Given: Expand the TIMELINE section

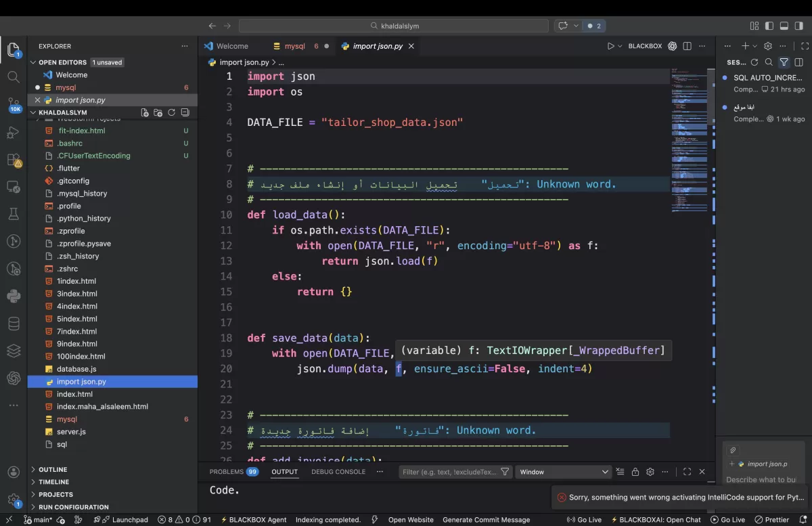Looking at the screenshot, I should [55, 481].
